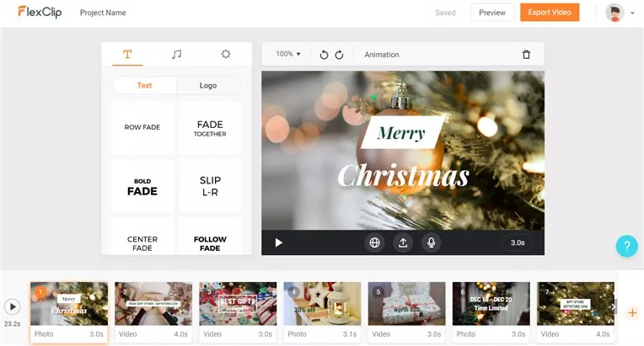Click the Export Video button

pos(550,13)
